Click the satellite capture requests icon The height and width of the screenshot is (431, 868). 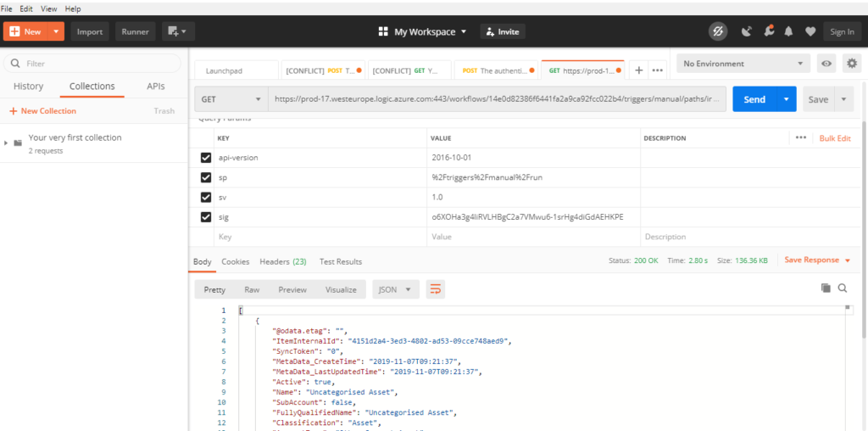(x=747, y=31)
